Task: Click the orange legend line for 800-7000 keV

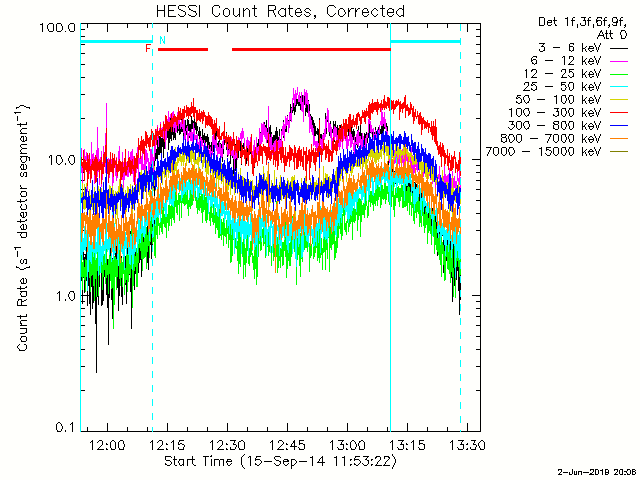Action: [x=619, y=139]
